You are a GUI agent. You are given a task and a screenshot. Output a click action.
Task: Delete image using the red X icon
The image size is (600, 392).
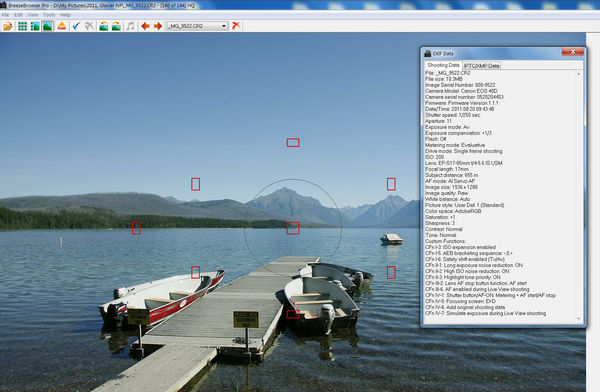[236, 26]
